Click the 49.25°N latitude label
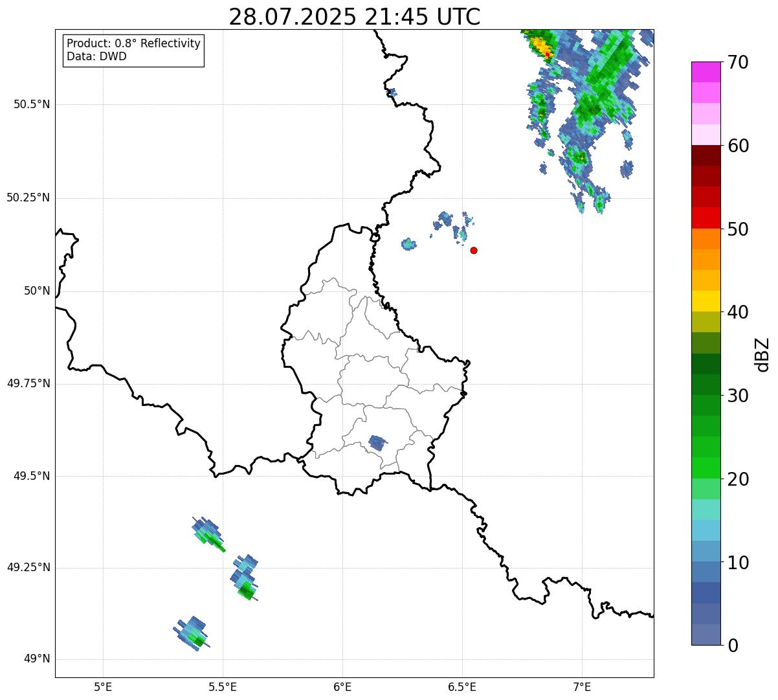The width and height of the screenshot is (778, 700). pyautogui.click(x=28, y=567)
